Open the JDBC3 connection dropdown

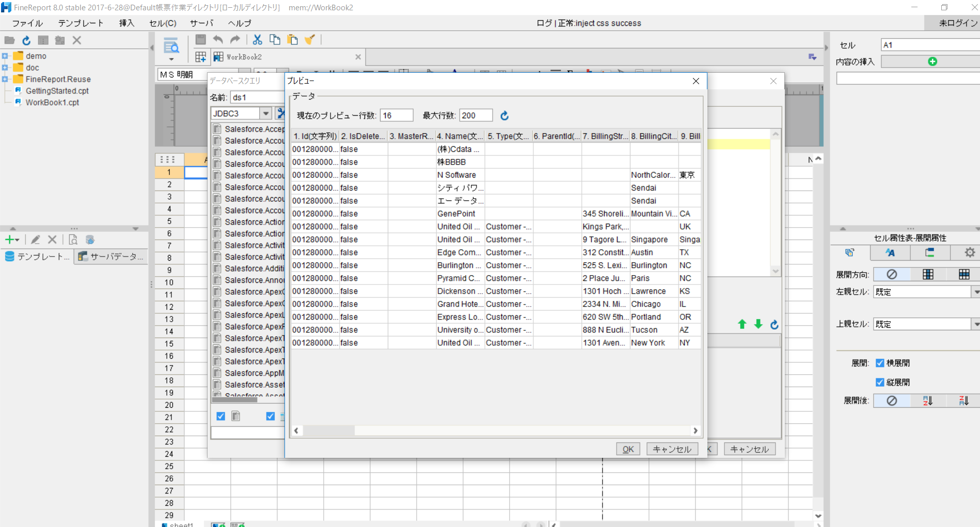coord(266,113)
